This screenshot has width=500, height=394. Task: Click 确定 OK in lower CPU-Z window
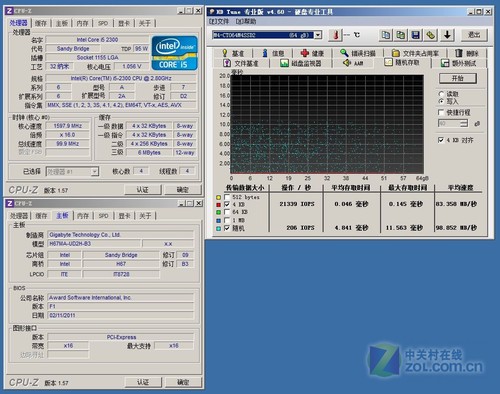coord(183,382)
